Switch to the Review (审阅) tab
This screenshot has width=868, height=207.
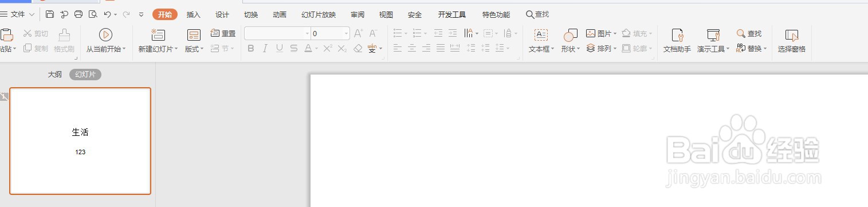coord(358,14)
